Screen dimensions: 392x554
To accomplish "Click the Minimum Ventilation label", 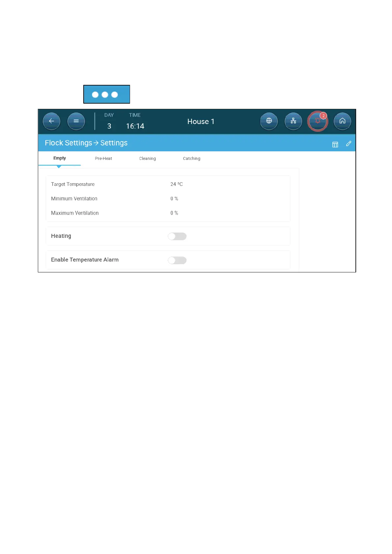I will [x=74, y=199].
